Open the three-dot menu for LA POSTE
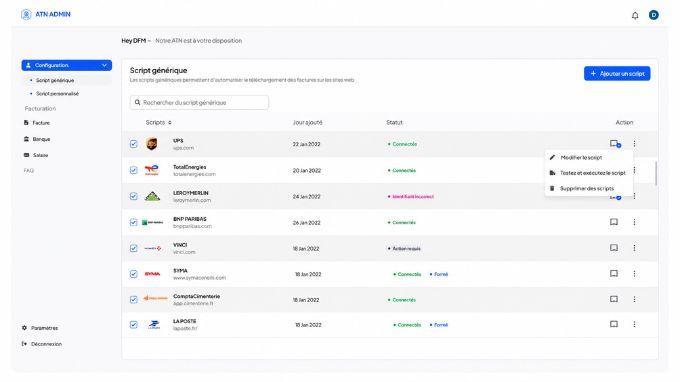The width and height of the screenshot is (680, 382). (x=634, y=324)
